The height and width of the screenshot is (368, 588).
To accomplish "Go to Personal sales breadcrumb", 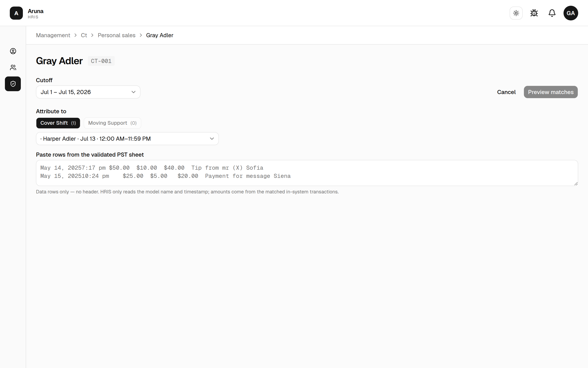I will (117, 35).
